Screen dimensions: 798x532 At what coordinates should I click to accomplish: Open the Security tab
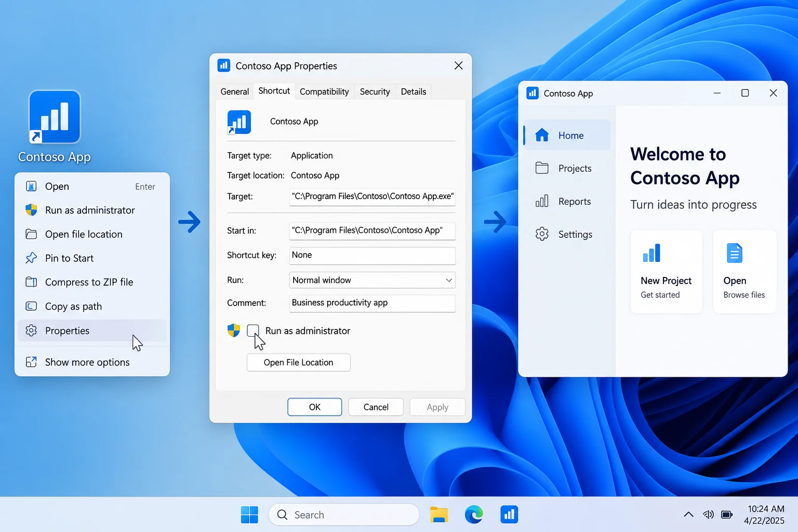click(375, 91)
